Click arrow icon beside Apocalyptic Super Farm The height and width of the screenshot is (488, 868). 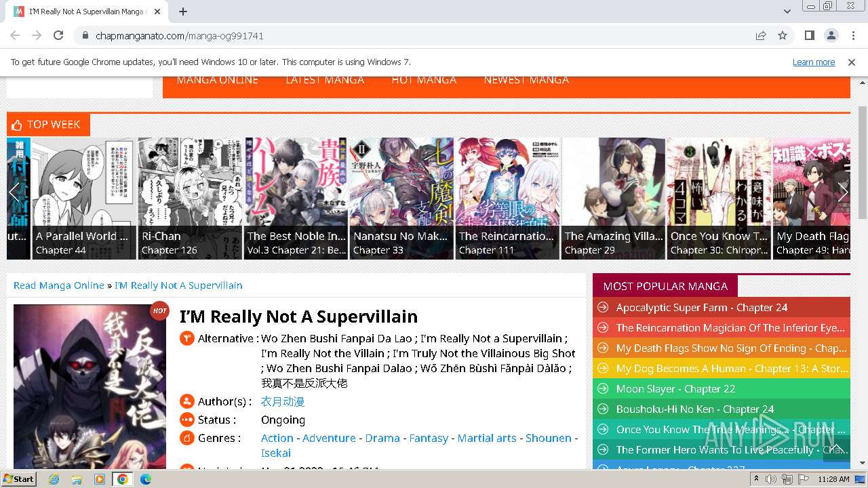603,307
